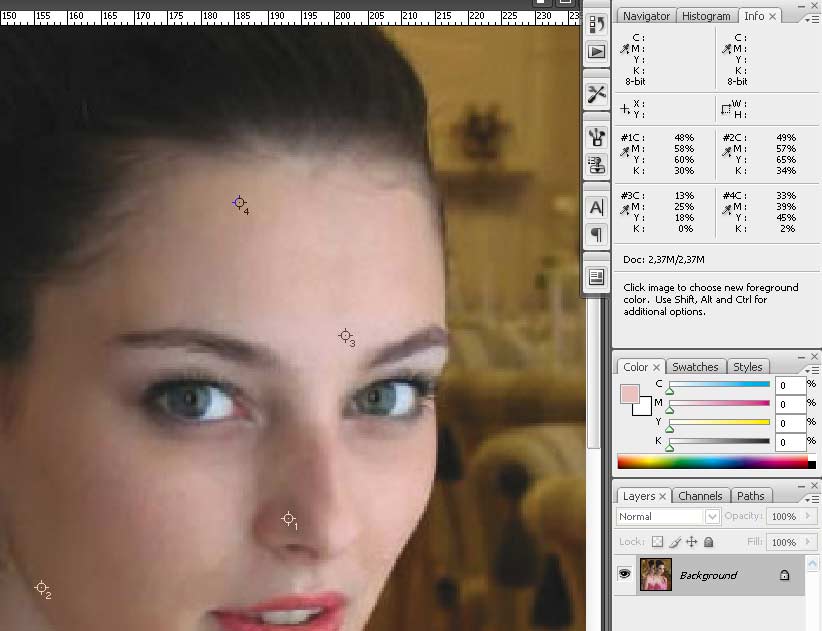Click the Background layer thumbnail

(x=655, y=574)
